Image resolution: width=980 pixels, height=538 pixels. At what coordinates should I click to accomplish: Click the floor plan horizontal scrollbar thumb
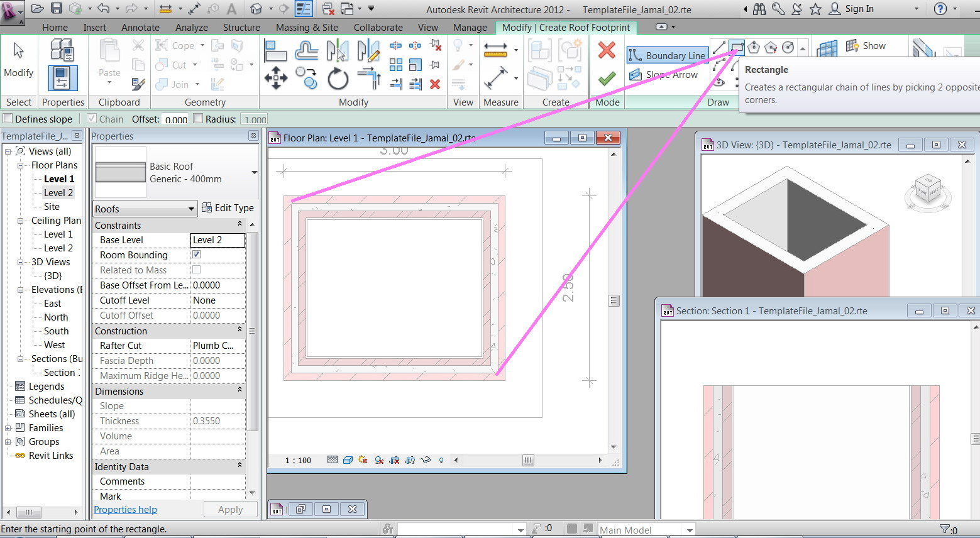(x=528, y=460)
